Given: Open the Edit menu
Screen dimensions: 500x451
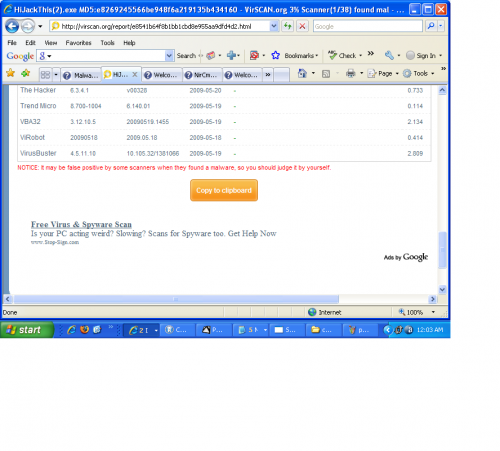Looking at the screenshot, I should pos(30,43).
